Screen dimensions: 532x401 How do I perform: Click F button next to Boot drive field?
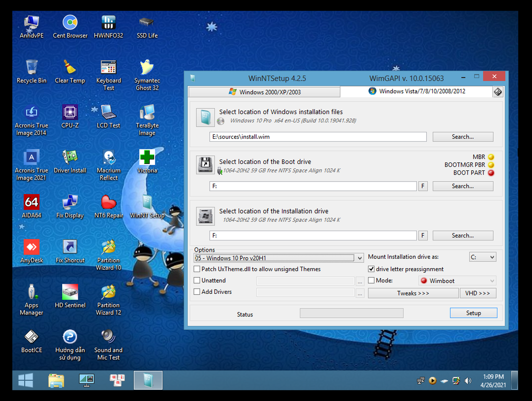pos(423,186)
